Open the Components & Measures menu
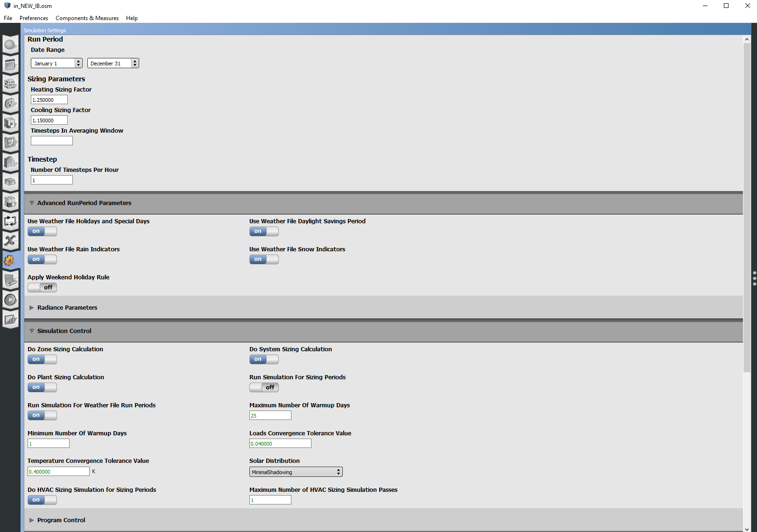 87,18
